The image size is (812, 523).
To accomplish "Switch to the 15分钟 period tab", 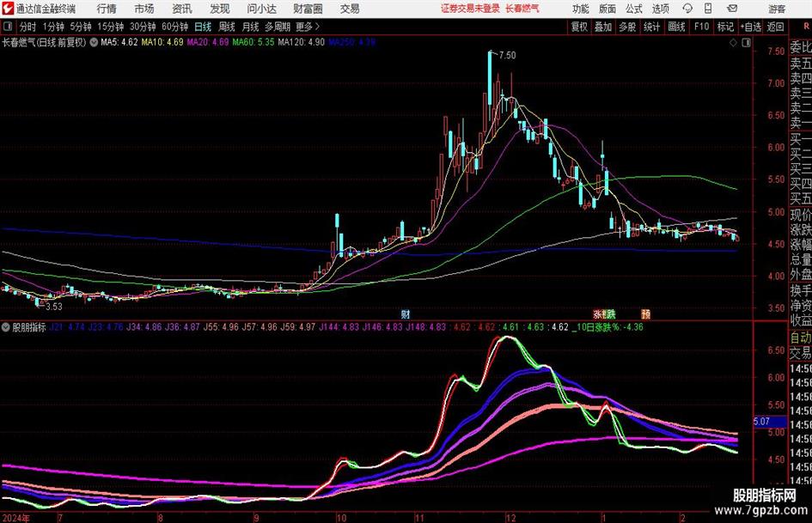I will pos(111,27).
